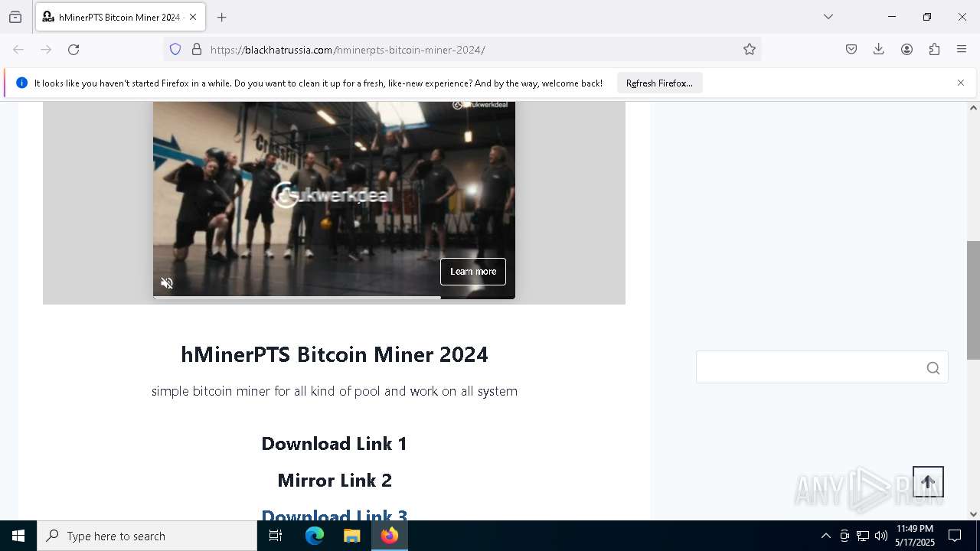Reload the current page
This screenshot has height=551, width=980.
pos(73,49)
